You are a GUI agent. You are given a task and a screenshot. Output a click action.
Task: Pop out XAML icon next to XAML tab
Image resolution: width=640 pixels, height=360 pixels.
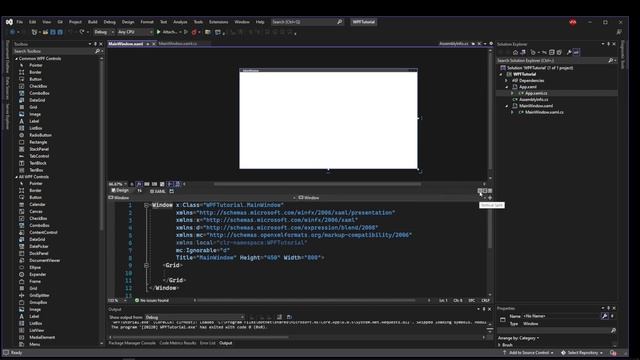(171, 191)
